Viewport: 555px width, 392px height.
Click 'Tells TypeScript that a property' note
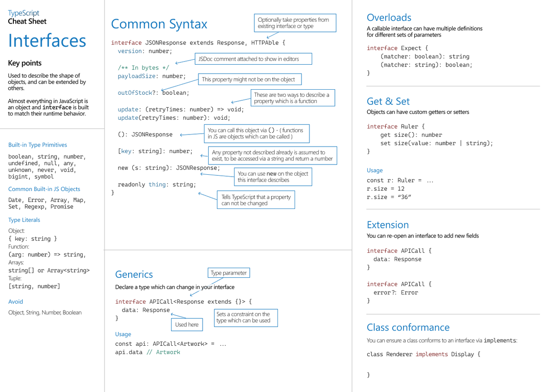pyautogui.click(x=256, y=200)
